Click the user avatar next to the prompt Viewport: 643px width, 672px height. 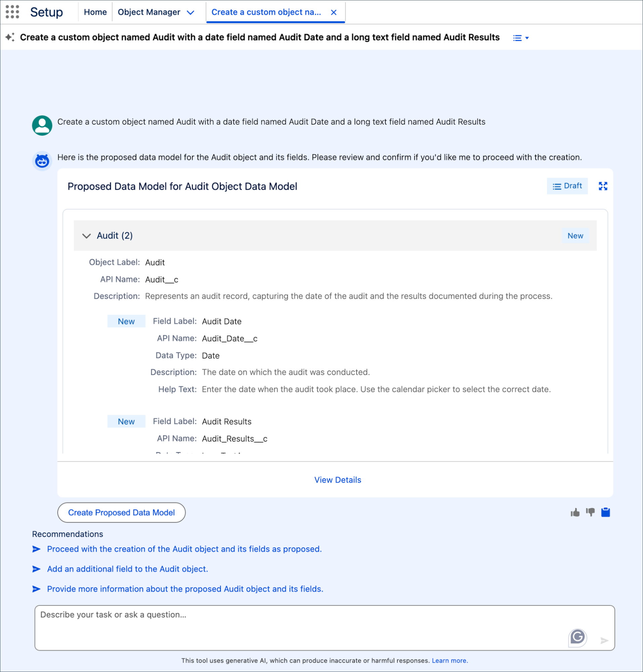click(42, 125)
